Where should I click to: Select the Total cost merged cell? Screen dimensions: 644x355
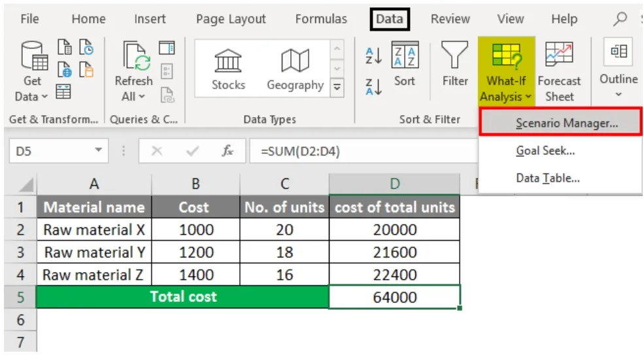click(x=183, y=297)
